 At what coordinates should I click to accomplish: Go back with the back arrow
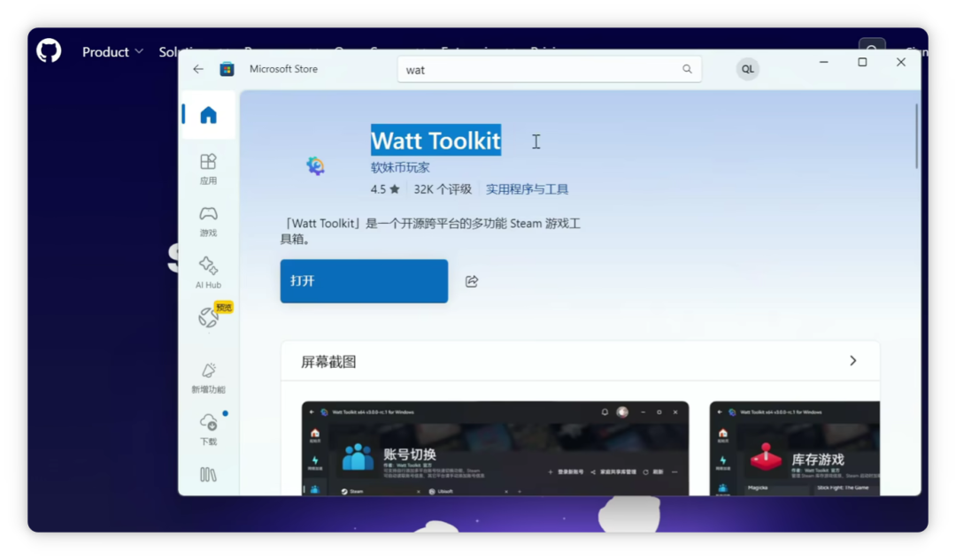click(x=198, y=69)
